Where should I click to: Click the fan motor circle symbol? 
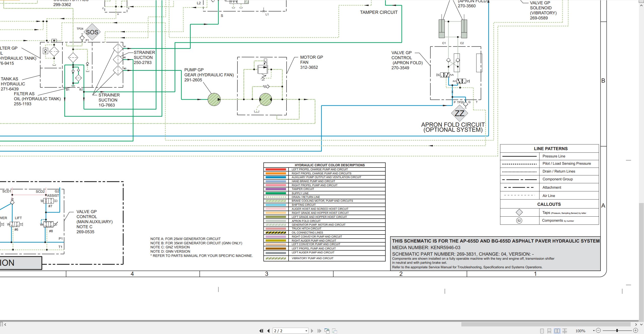pyautogui.click(x=265, y=99)
